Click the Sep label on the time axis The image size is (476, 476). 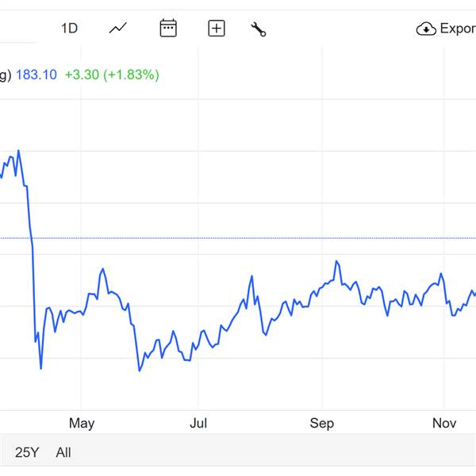pyautogui.click(x=321, y=423)
